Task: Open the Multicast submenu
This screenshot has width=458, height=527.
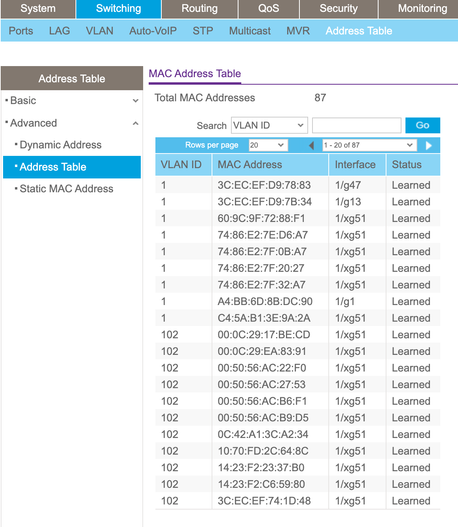Action: (x=250, y=31)
